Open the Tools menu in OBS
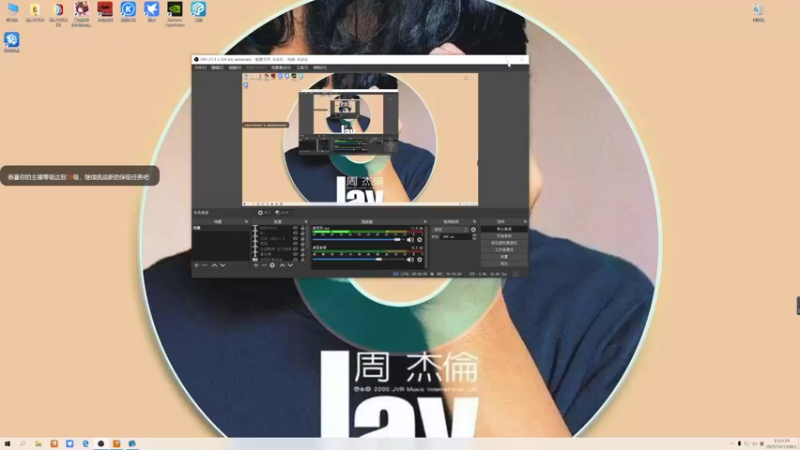 pyautogui.click(x=302, y=67)
